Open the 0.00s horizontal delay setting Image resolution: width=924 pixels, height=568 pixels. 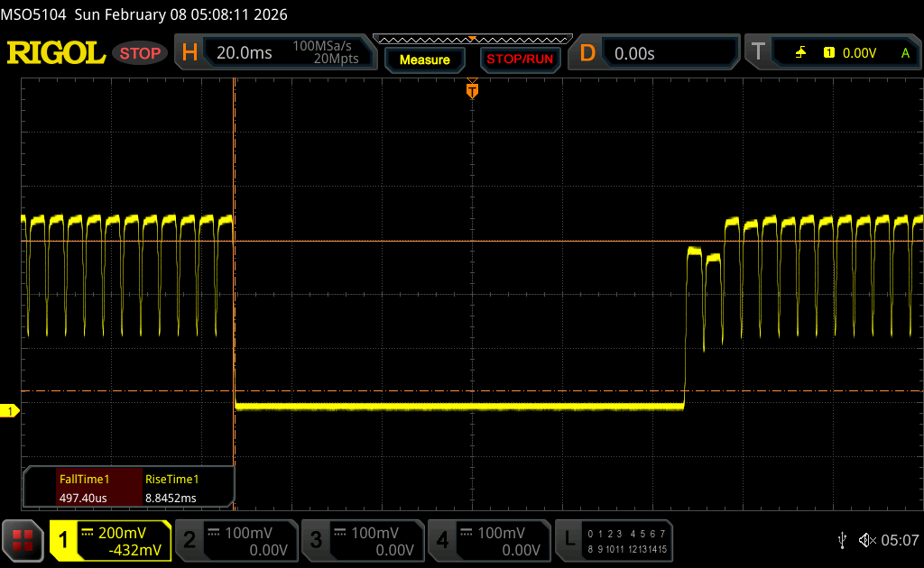click(x=634, y=53)
